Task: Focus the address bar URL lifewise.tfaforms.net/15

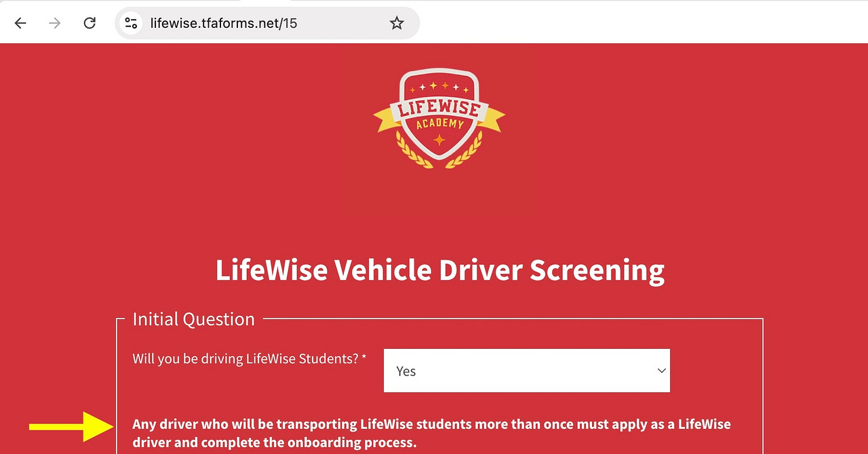Action: pyautogui.click(x=224, y=23)
